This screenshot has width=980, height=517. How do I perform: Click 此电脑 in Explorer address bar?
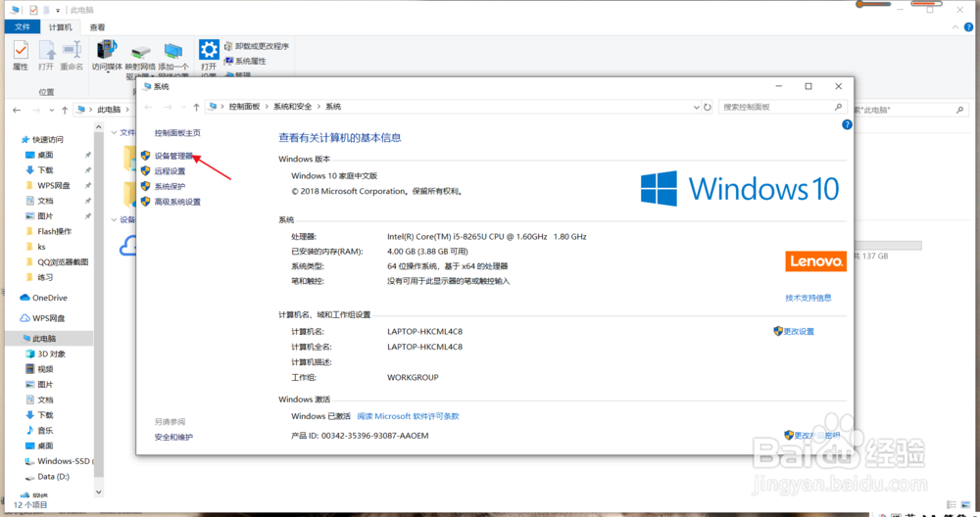tap(109, 110)
